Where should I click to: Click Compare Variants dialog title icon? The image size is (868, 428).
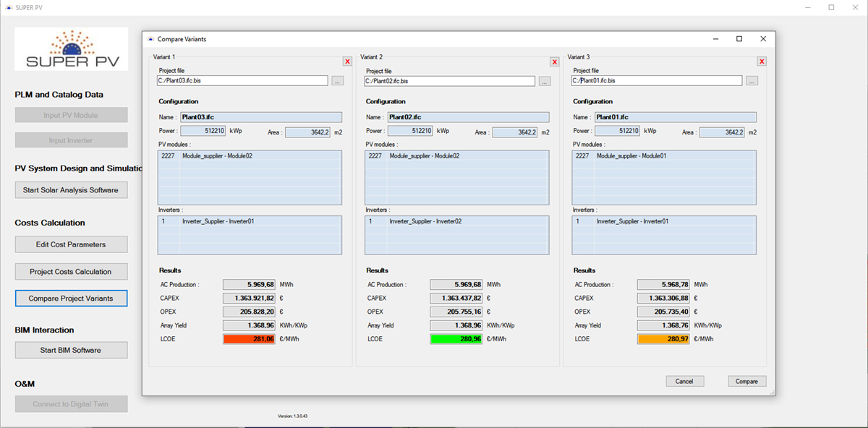coord(150,39)
